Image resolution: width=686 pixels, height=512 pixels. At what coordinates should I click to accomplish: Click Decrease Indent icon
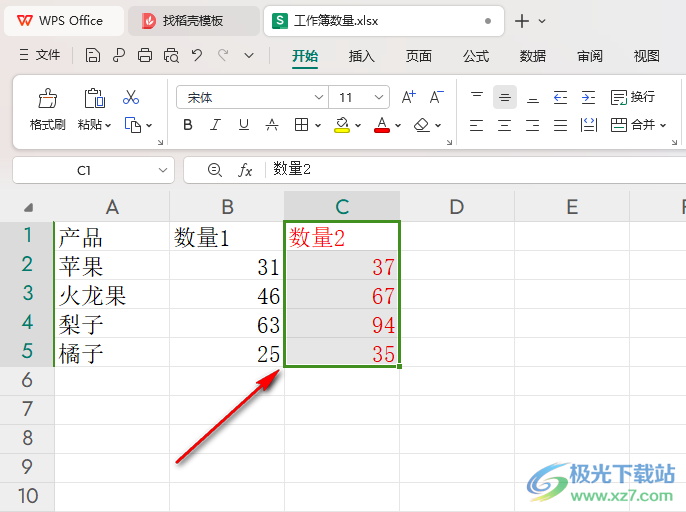click(x=560, y=97)
